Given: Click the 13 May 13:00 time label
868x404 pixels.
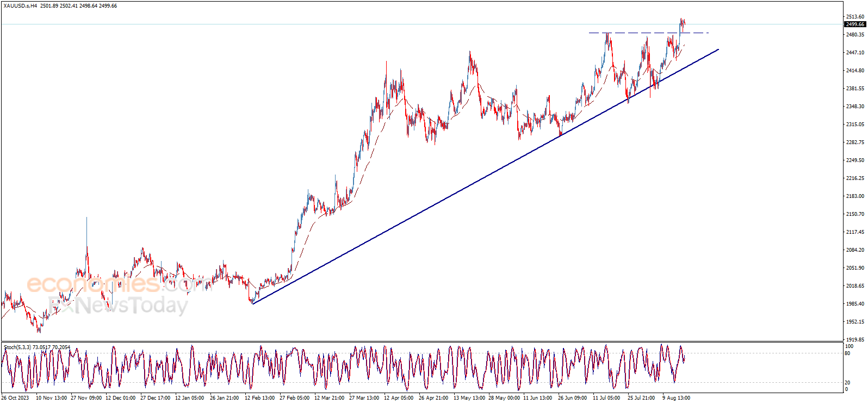Looking at the screenshot, I should [469, 398].
